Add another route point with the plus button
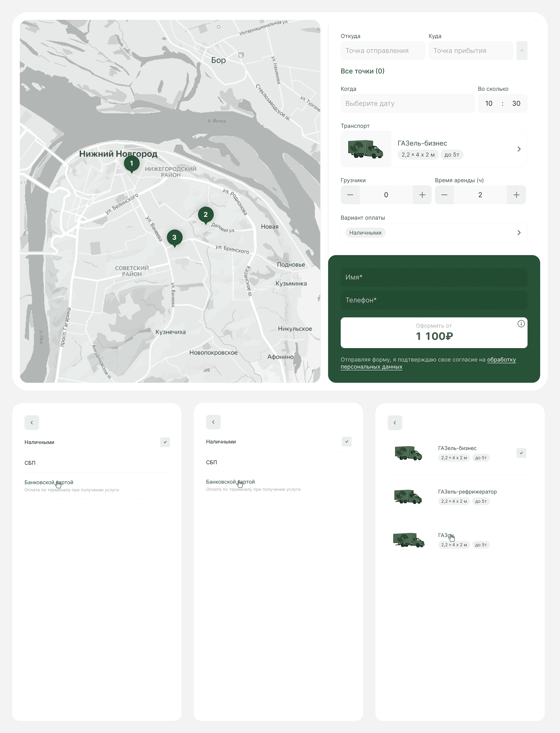This screenshot has height=733, width=560. 522,51
